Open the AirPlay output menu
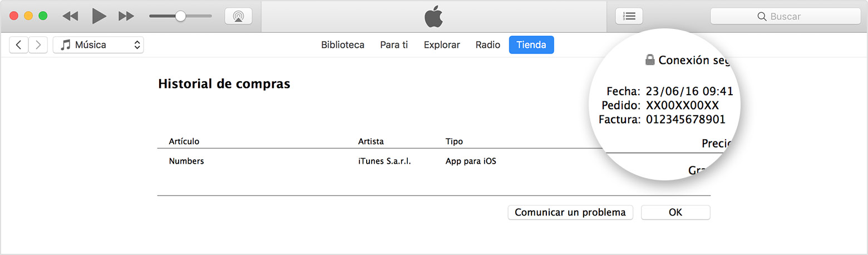This screenshot has width=868, height=255. [x=238, y=16]
